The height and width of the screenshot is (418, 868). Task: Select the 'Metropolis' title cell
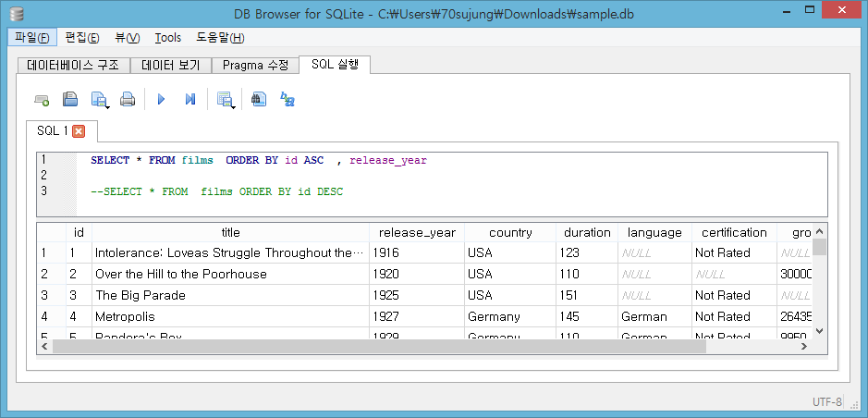point(230,316)
